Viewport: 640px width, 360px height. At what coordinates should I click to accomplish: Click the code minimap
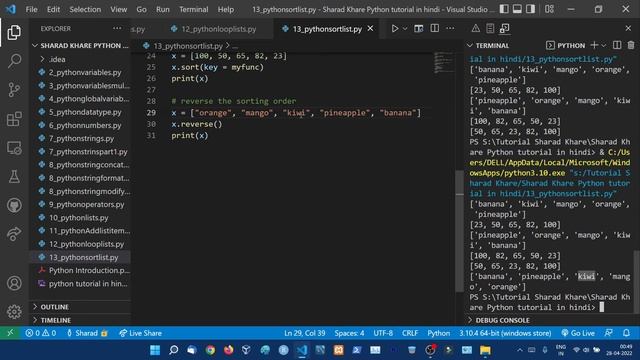pyautogui.click(x=444, y=62)
